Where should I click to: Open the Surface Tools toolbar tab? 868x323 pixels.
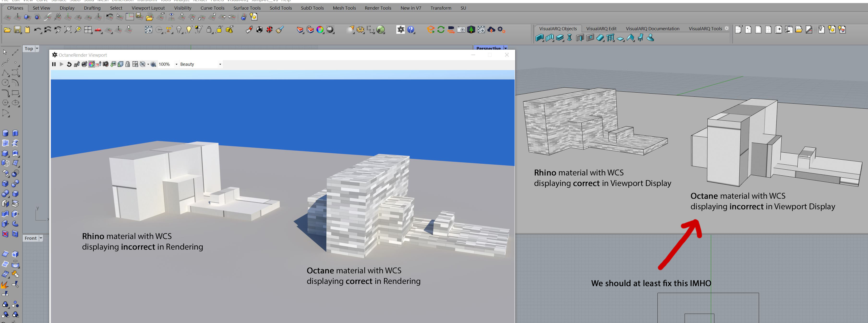[x=247, y=8]
